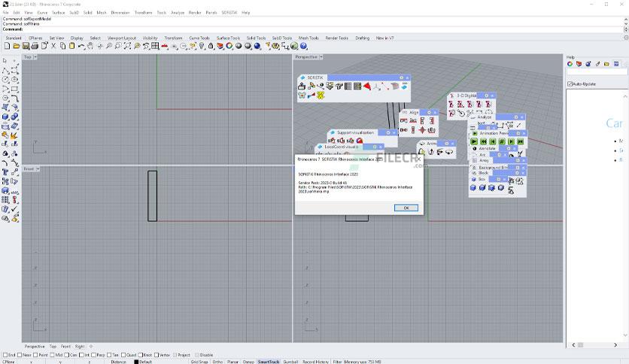Click the Grasshopper green icon
Image resolution: width=629 pixels, height=364 pixels.
(x=294, y=46)
